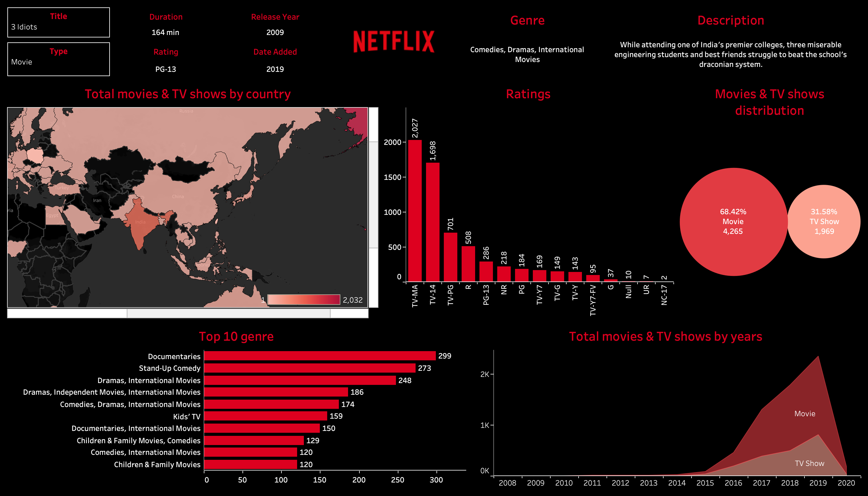The width and height of the screenshot is (868, 496).
Task: Select the TV Show bubble showing 31.58%
Action: [x=824, y=222]
